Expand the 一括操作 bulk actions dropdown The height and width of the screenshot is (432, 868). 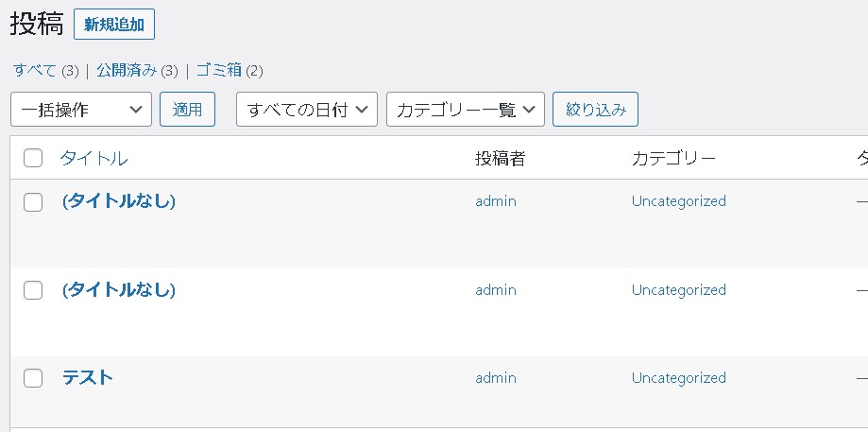point(81,109)
